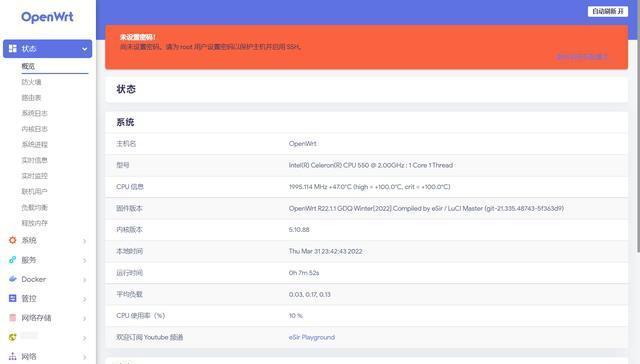Open the eSir Playground link
Image resolution: width=640 pixels, height=364 pixels.
click(x=312, y=337)
